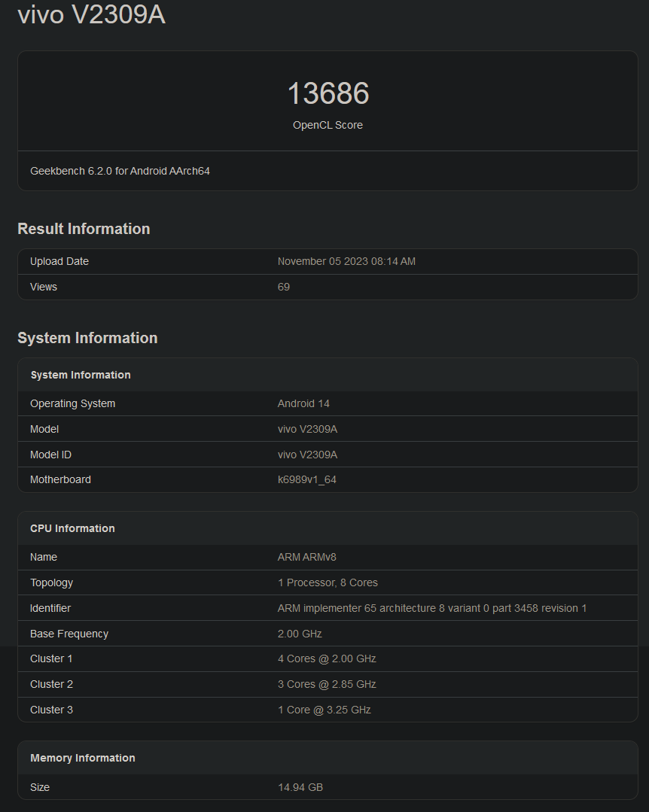Click the Upload Date label
Screen dimensions: 649x812
(x=59, y=262)
